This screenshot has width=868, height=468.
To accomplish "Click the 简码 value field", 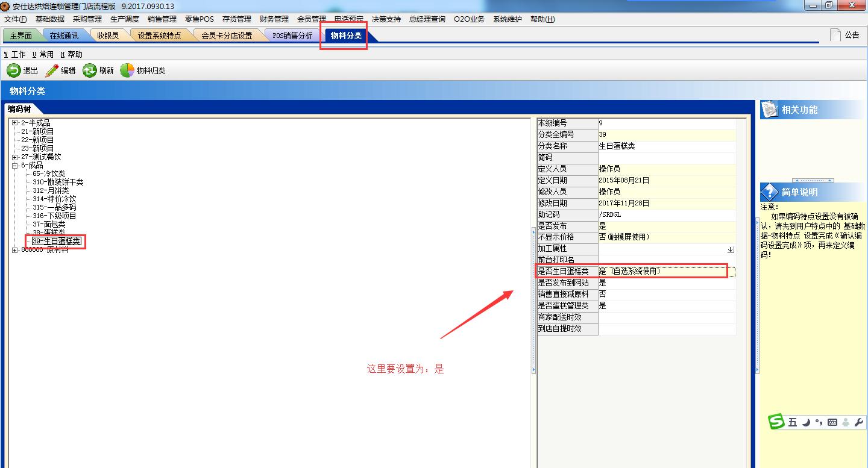I will coord(667,157).
